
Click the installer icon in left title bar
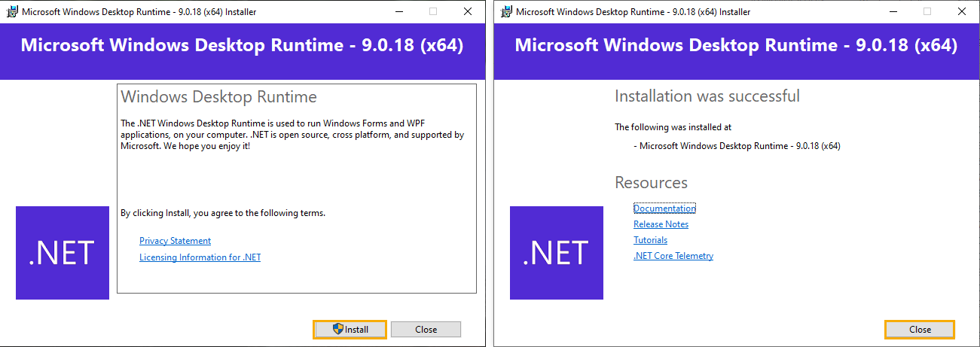[x=11, y=11]
